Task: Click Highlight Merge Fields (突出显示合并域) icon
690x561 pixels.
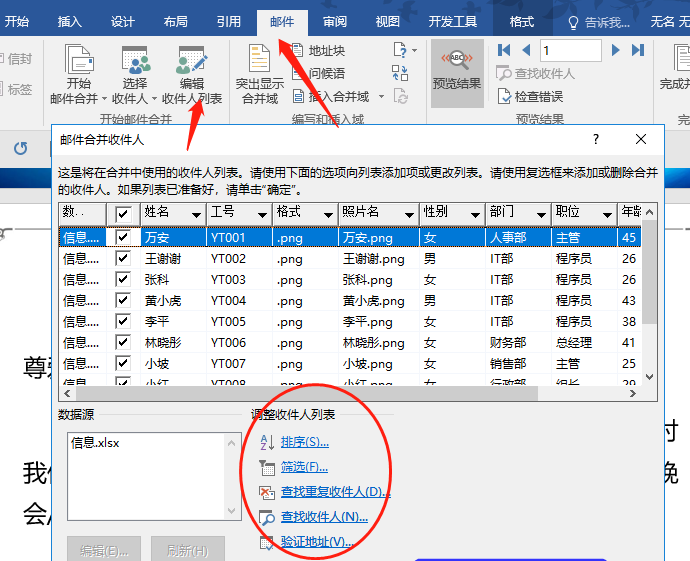Action: 259,58
